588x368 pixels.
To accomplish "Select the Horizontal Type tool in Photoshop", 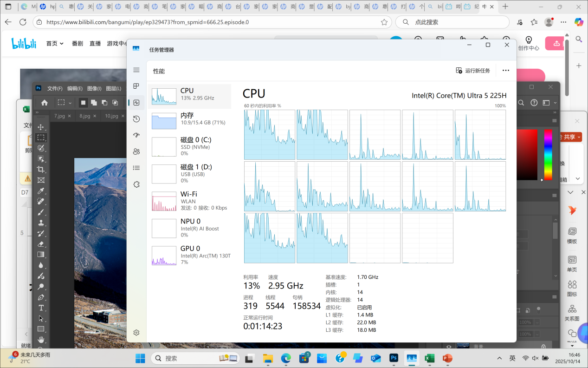I will click(41, 308).
